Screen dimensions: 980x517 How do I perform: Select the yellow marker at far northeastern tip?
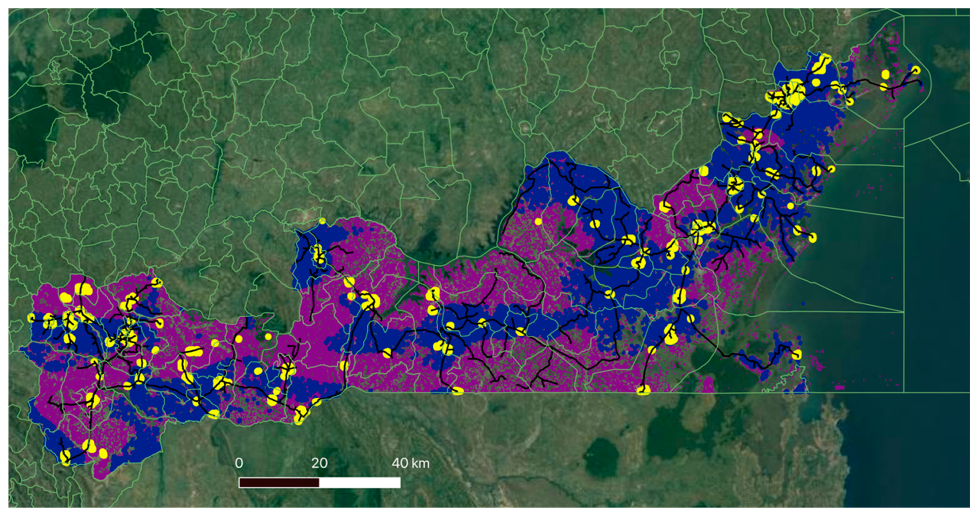click(916, 70)
